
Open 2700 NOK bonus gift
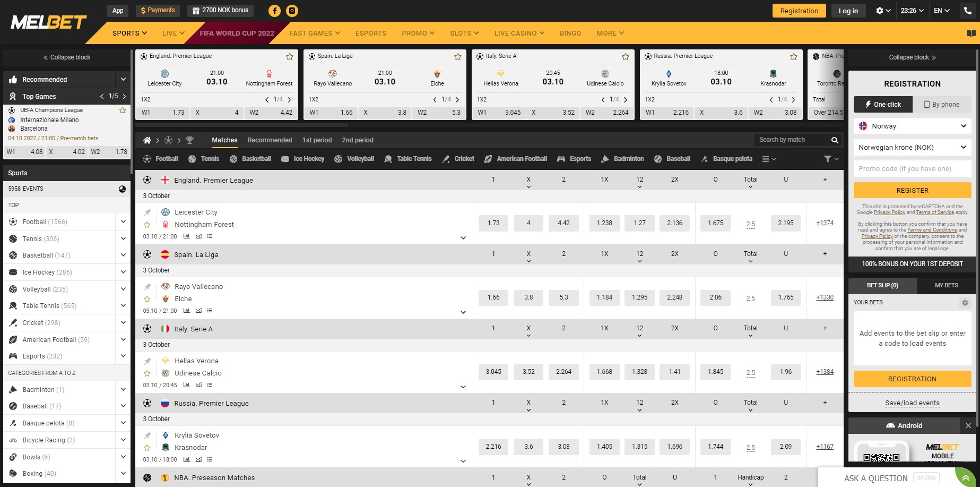(221, 10)
